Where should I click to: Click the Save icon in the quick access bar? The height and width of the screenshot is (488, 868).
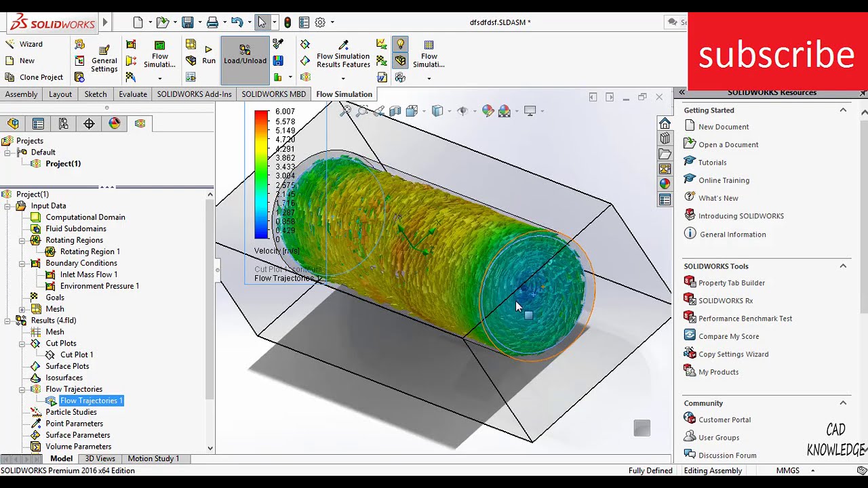click(x=188, y=22)
